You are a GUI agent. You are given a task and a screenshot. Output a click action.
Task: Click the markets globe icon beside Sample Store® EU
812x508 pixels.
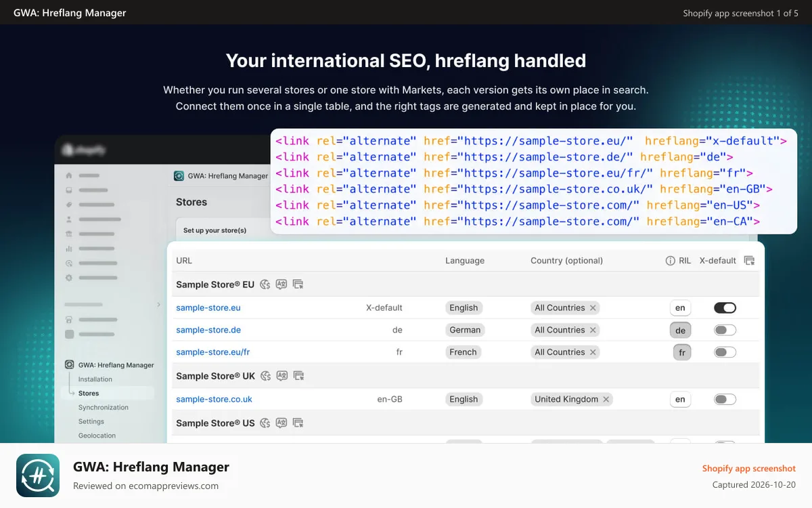point(265,284)
